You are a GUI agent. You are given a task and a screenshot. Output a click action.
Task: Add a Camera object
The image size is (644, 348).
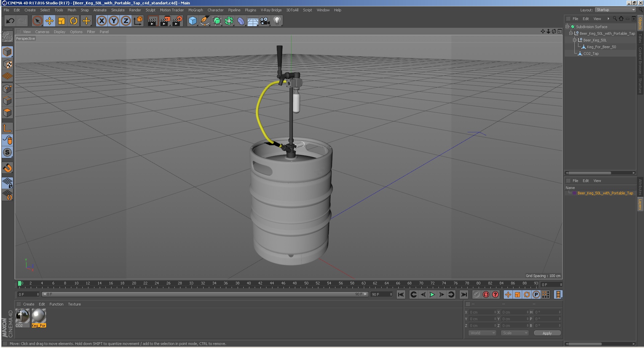[265, 21]
